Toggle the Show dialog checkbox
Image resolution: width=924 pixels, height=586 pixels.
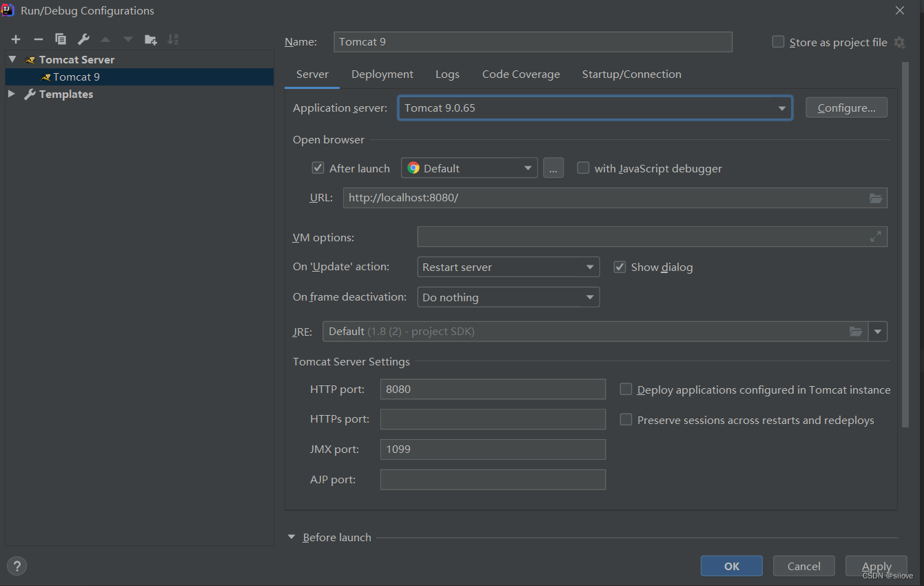point(619,267)
